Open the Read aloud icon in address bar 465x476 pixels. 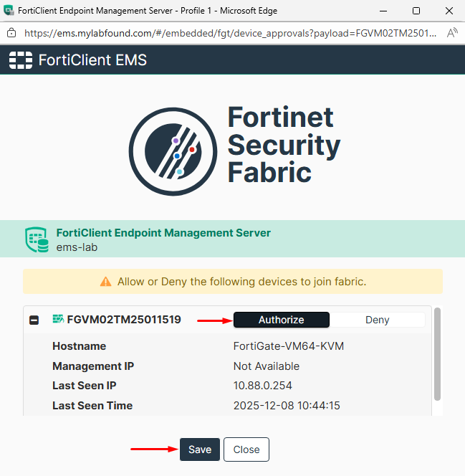(452, 33)
